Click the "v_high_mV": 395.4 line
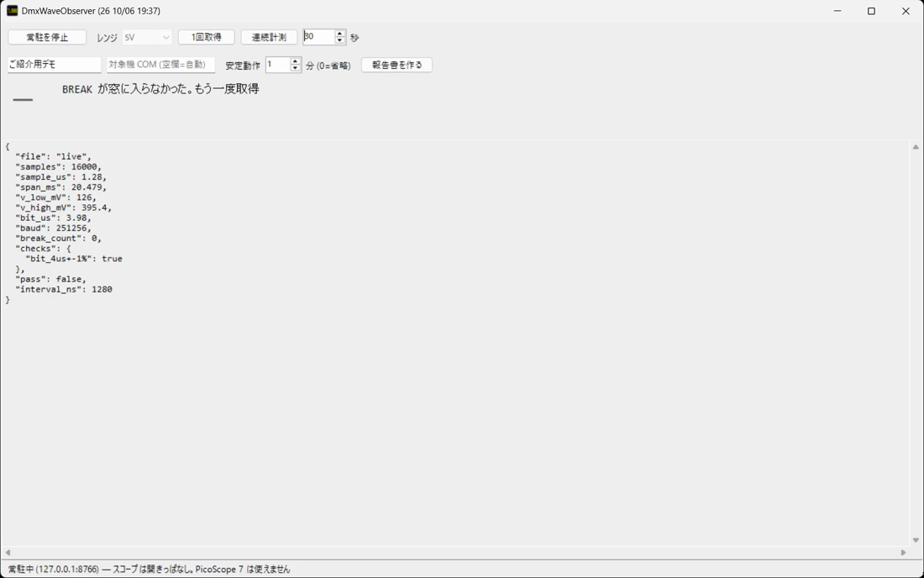Viewport: 924px width, 578px height. click(x=64, y=208)
